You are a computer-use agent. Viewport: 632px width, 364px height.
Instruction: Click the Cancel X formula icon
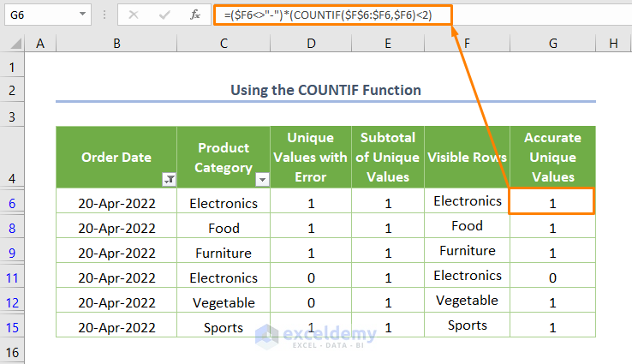[134, 15]
